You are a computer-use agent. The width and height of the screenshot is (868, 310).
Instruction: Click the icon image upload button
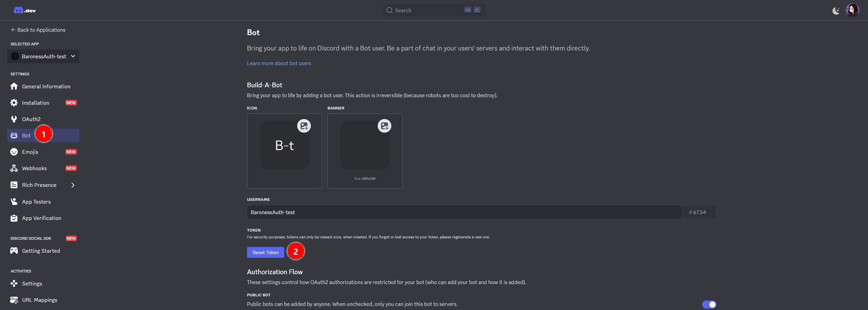tap(304, 126)
